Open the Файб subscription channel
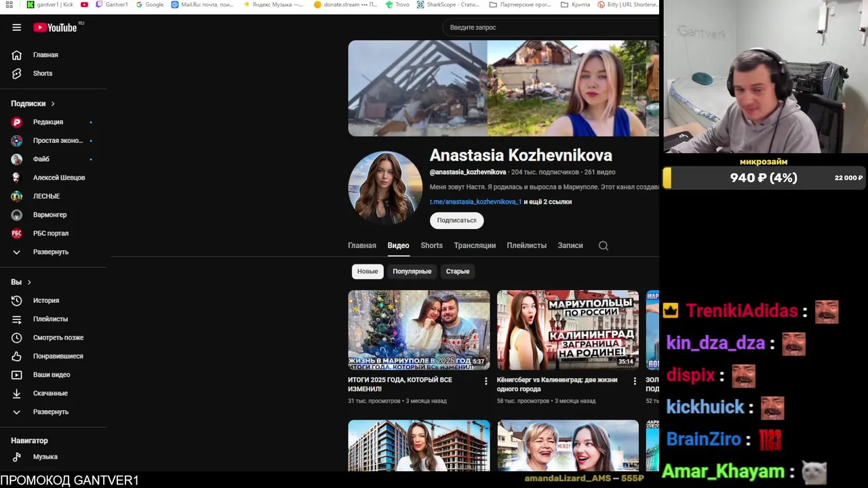 coord(41,159)
